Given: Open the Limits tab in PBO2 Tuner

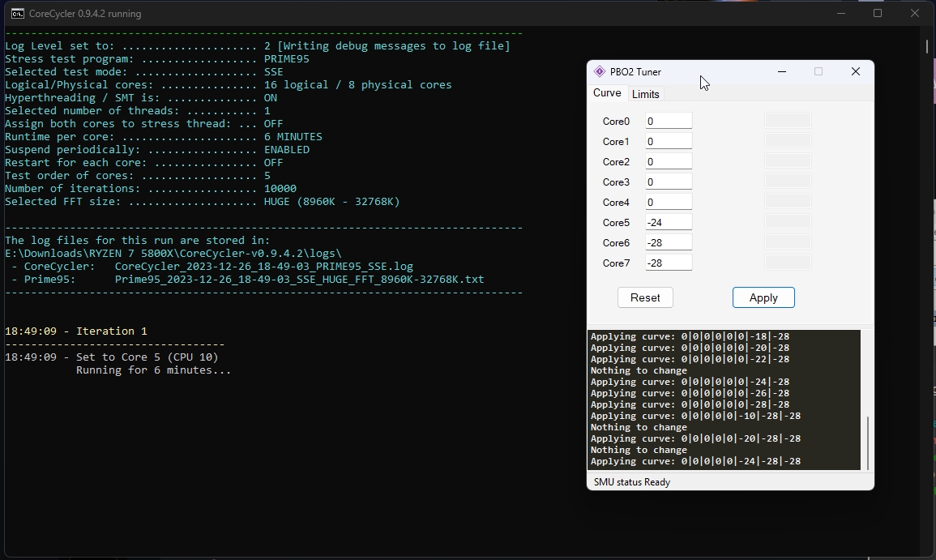Looking at the screenshot, I should coord(645,94).
